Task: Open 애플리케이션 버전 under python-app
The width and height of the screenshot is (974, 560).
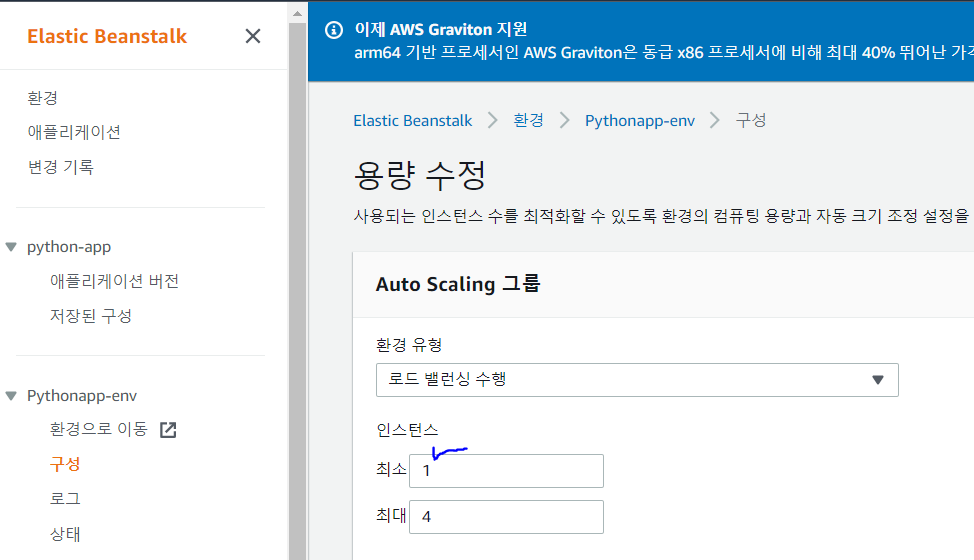Action: pyautogui.click(x=114, y=281)
